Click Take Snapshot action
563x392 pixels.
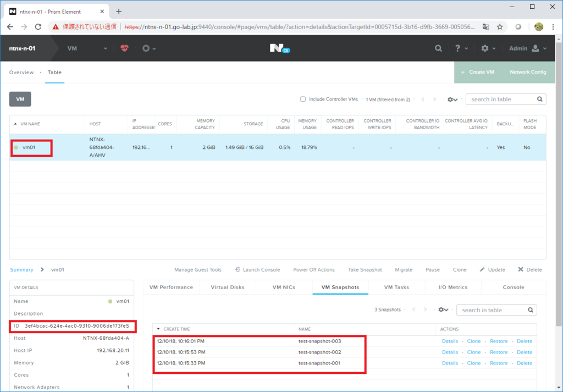[365, 269]
